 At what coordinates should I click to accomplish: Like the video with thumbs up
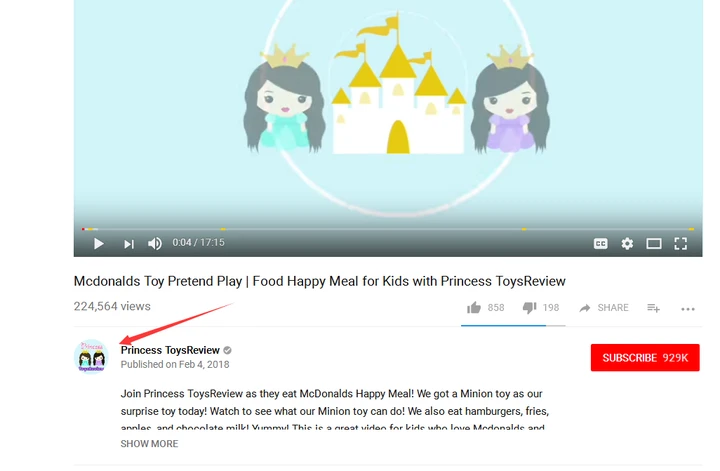474,308
